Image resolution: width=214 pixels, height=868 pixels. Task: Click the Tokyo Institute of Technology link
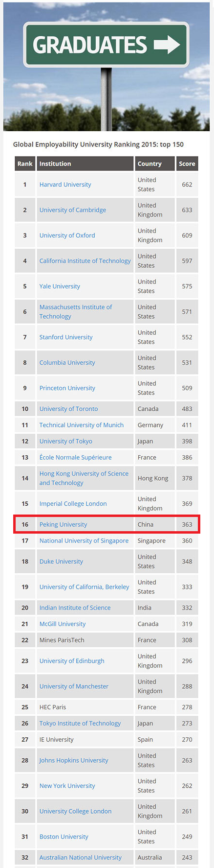(80, 723)
